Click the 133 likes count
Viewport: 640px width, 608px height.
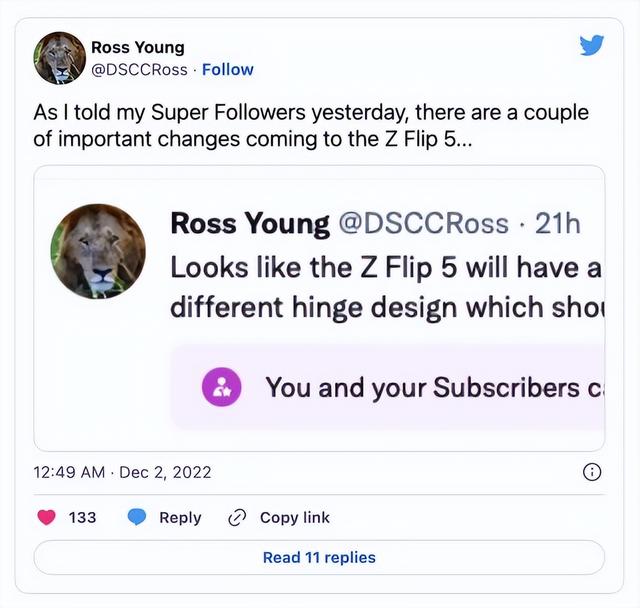(82, 517)
